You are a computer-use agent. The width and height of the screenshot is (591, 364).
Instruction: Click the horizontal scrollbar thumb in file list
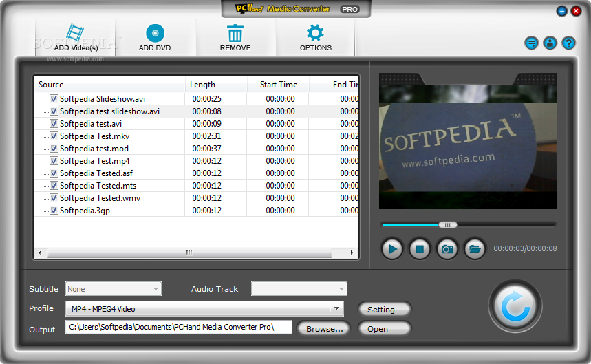click(190, 253)
